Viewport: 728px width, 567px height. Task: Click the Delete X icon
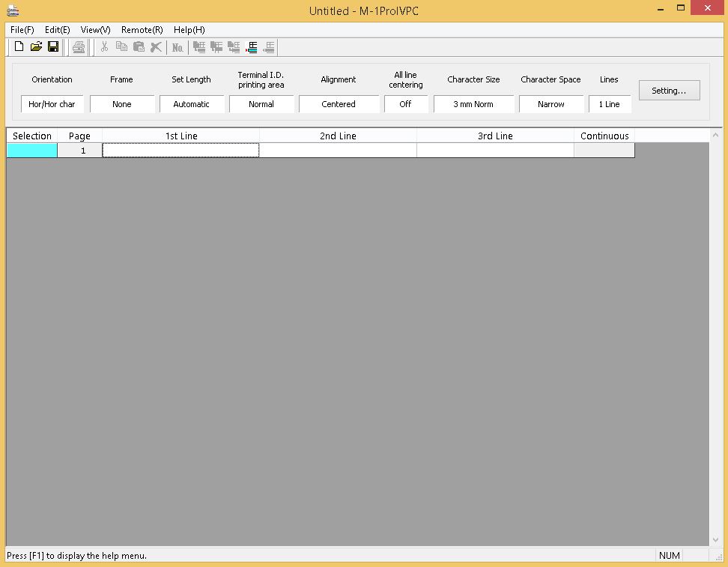[156, 47]
